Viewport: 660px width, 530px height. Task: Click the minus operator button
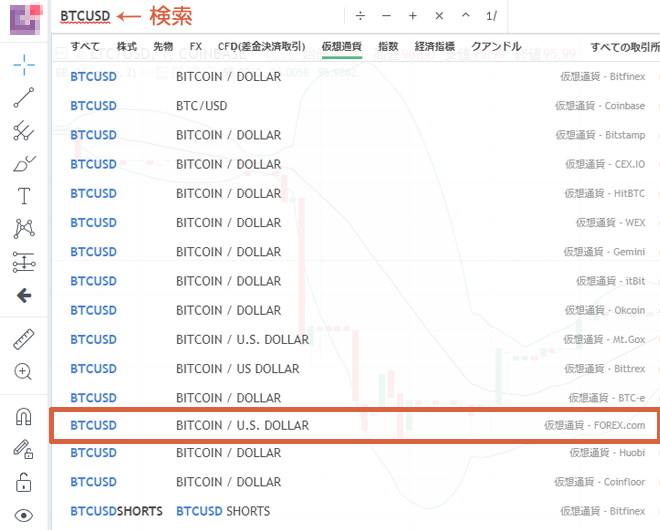(x=386, y=16)
